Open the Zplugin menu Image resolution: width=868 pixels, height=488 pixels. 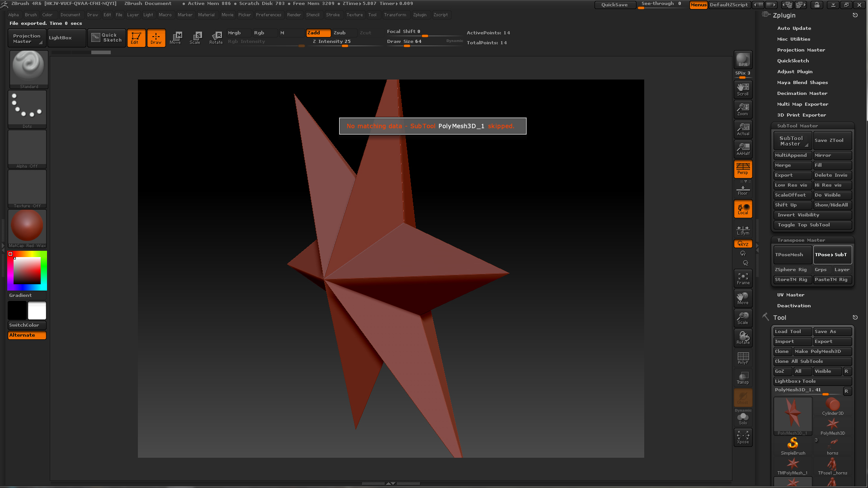tap(420, 15)
